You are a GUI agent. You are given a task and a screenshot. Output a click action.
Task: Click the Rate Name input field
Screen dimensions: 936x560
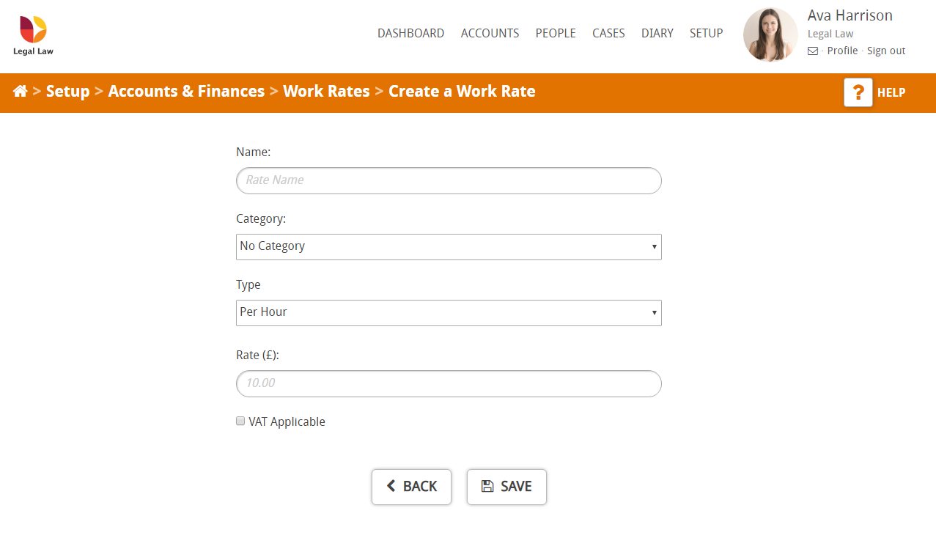[x=448, y=180]
